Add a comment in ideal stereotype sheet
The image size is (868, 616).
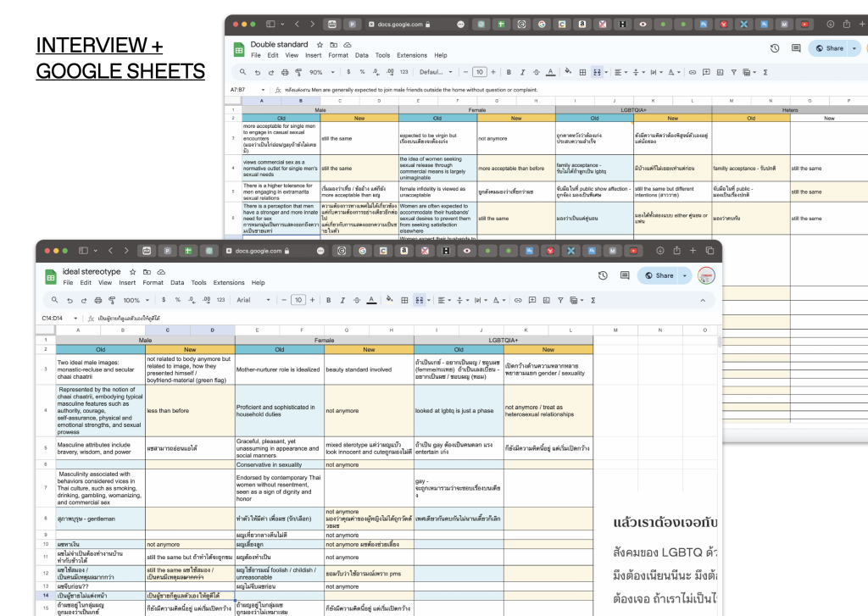[x=532, y=300]
